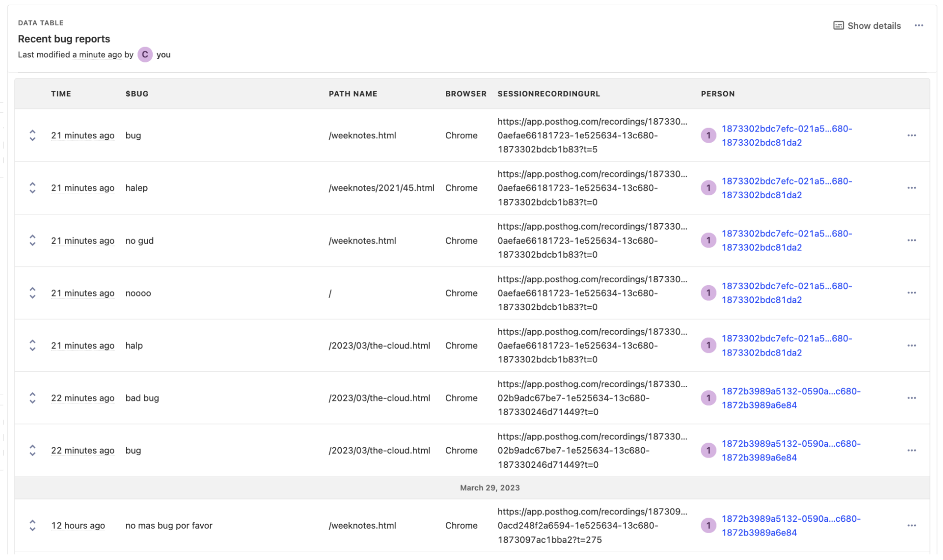Expand the 'no gud' bug row
The width and height of the screenshot is (943, 560).
click(x=32, y=240)
